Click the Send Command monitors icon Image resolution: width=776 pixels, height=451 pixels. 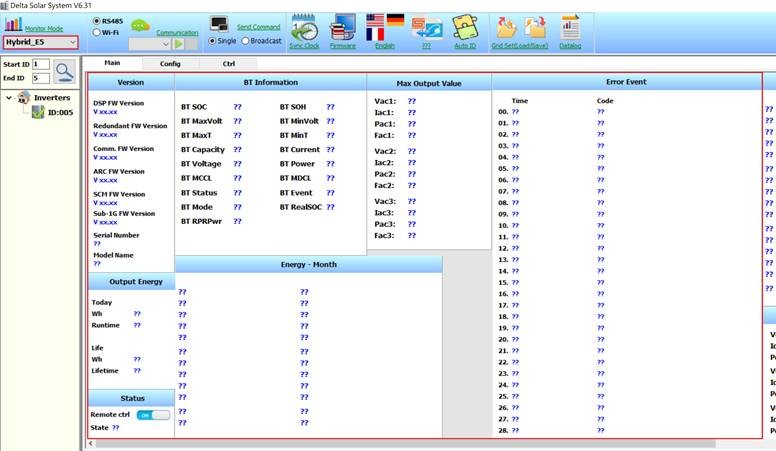pyautogui.click(x=219, y=24)
